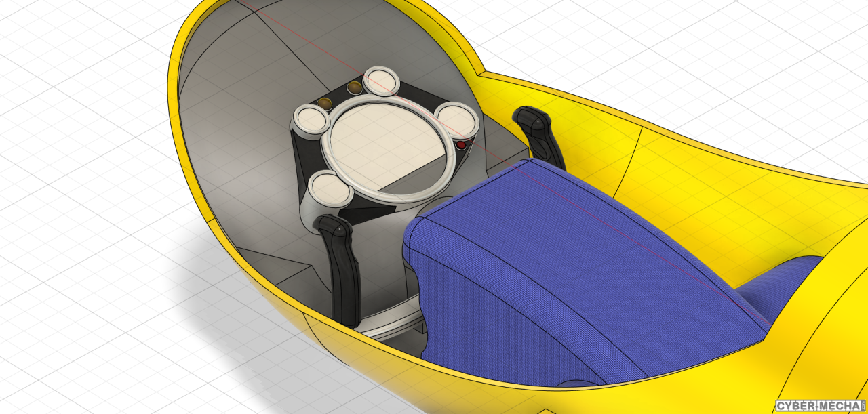
Task: Select the blue seat backrest section
Action: click(x=780, y=286)
